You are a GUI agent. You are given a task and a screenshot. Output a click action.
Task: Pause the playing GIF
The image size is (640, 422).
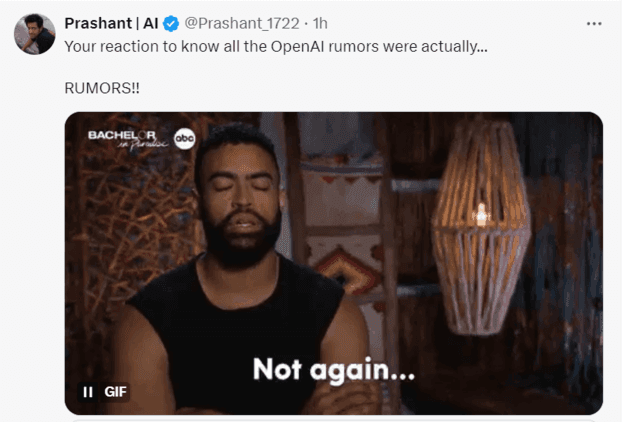pyautogui.click(x=88, y=392)
